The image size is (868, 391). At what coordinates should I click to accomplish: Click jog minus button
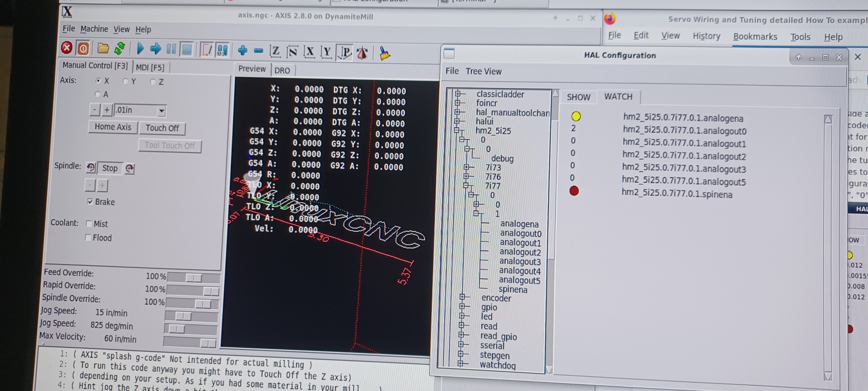coord(95,109)
